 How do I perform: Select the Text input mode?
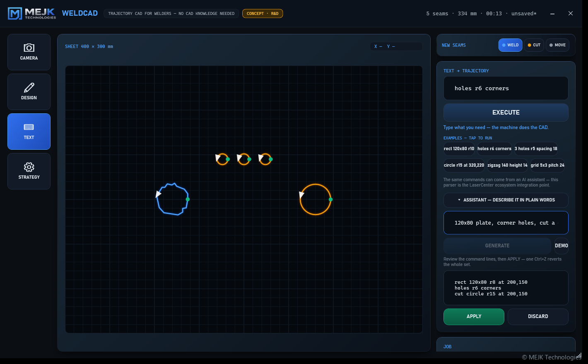coord(29,132)
